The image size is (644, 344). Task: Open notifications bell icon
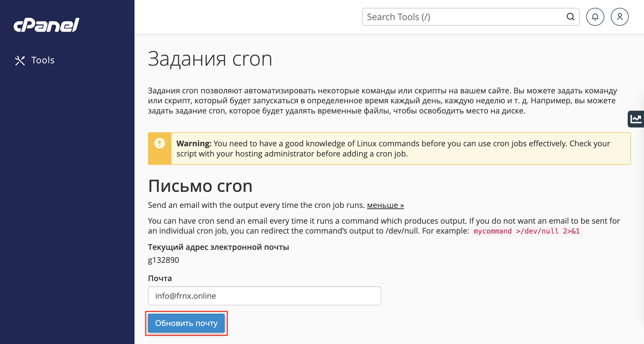(x=595, y=17)
